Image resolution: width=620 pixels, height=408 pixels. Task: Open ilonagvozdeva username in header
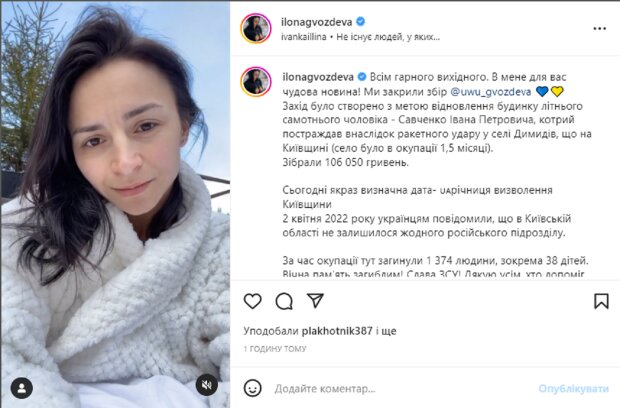pyautogui.click(x=316, y=22)
